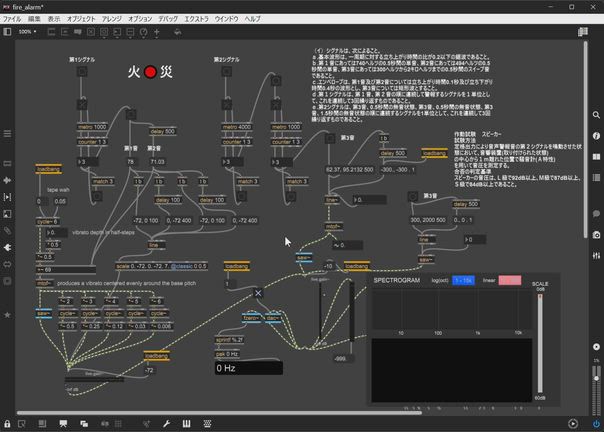
Task: Open the ファイル menu
Action: (12, 19)
